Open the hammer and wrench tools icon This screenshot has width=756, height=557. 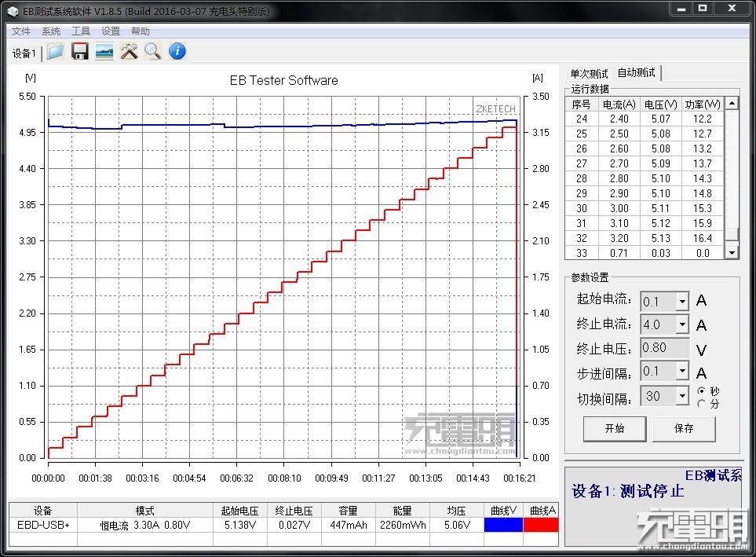point(129,52)
